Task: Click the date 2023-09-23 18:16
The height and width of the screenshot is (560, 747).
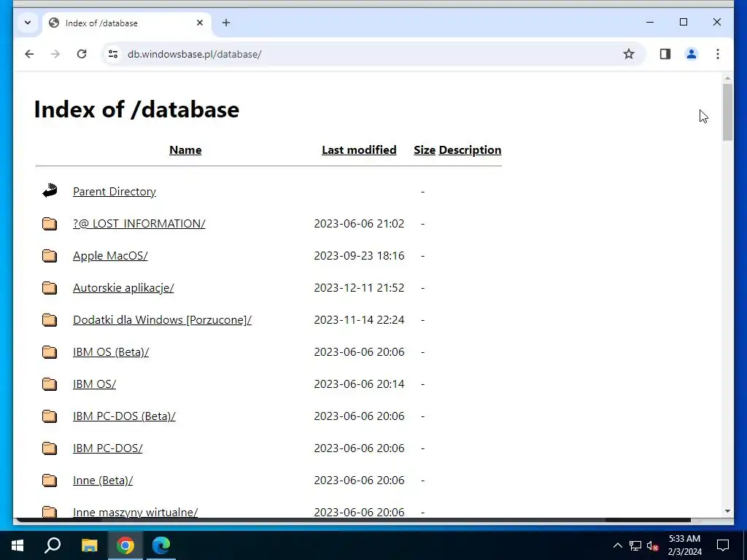Action: (x=359, y=256)
